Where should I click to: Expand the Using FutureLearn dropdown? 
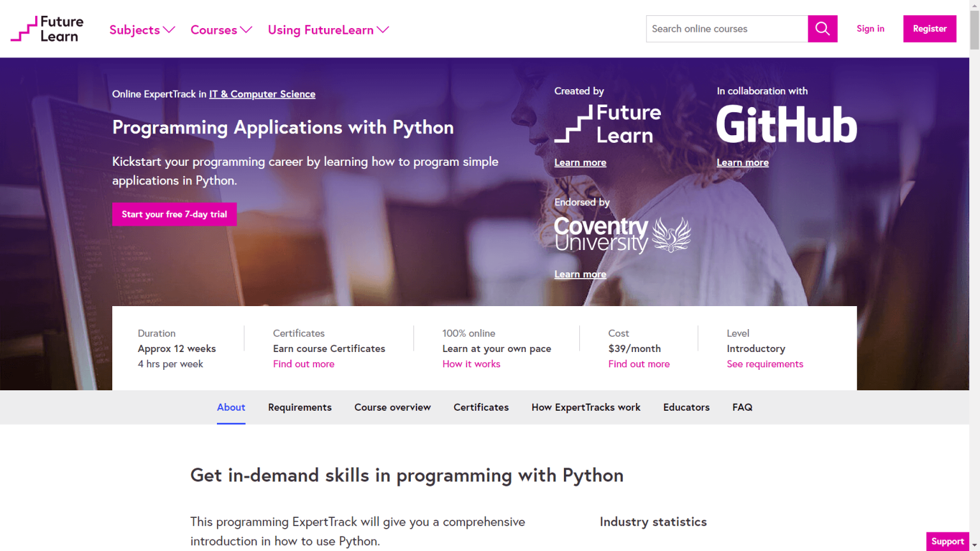tap(327, 29)
